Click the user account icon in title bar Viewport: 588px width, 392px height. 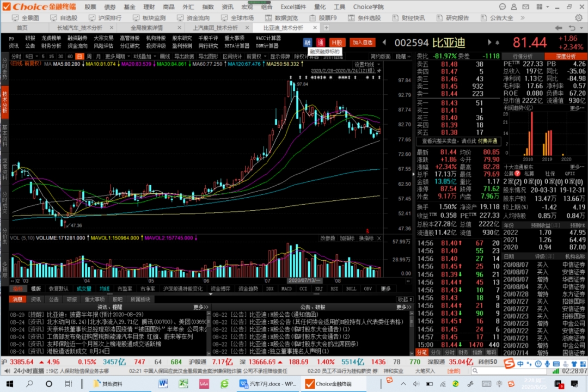point(514,7)
